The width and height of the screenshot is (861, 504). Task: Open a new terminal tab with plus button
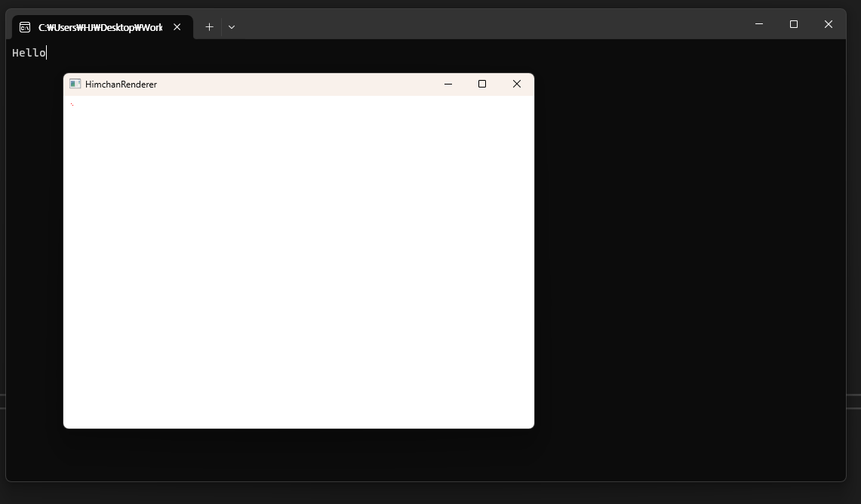tap(209, 27)
